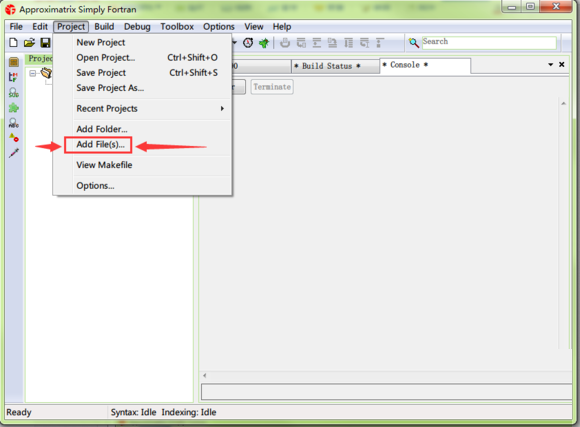Click the clock icon in the toolbar
This screenshot has width=580, height=427.
[248, 43]
